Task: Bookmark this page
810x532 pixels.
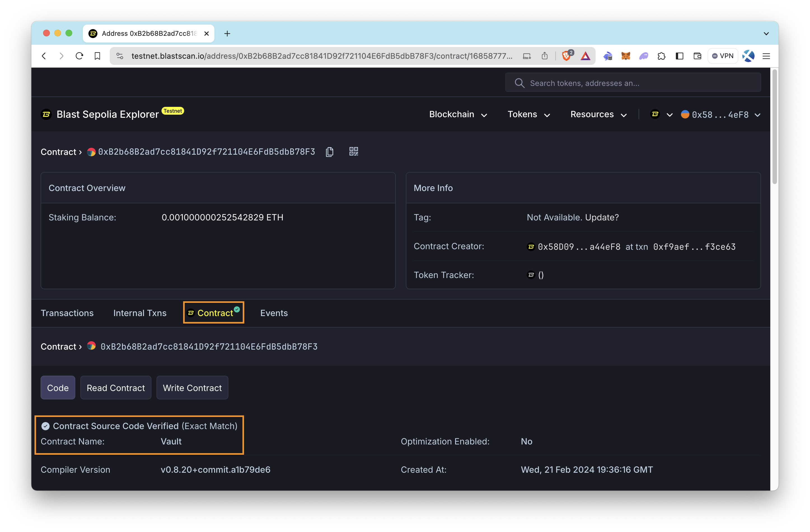Action: tap(97, 56)
